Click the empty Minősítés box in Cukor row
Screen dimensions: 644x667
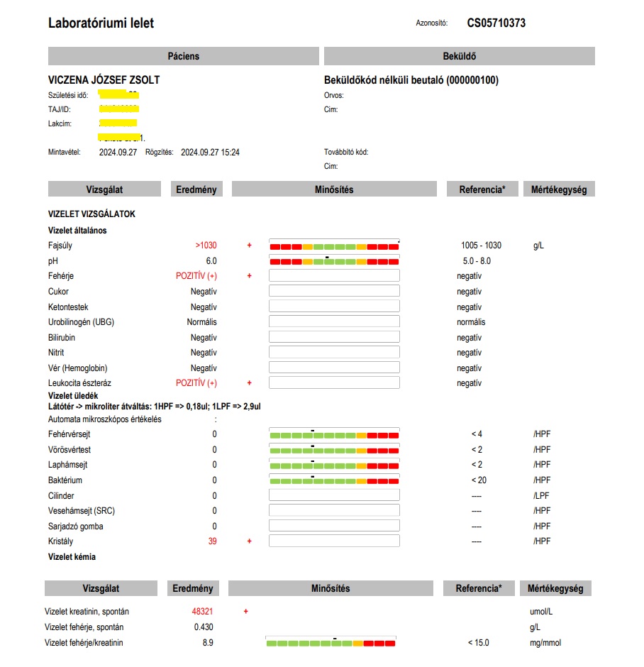coord(334,291)
